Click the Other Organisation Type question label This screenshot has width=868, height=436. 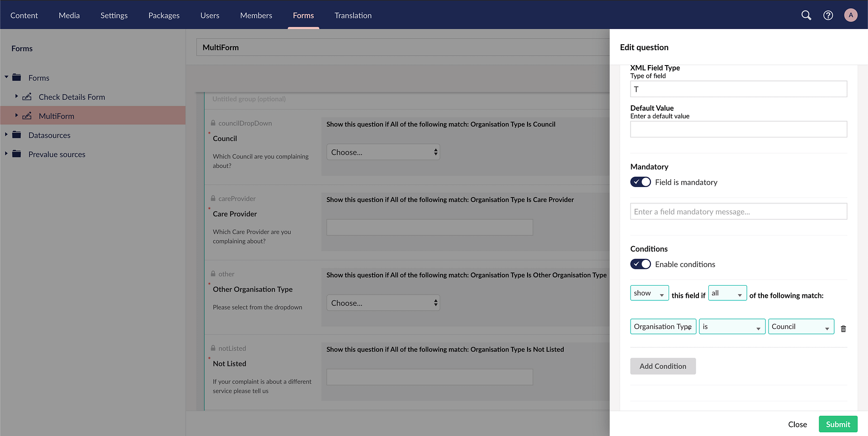click(x=253, y=289)
